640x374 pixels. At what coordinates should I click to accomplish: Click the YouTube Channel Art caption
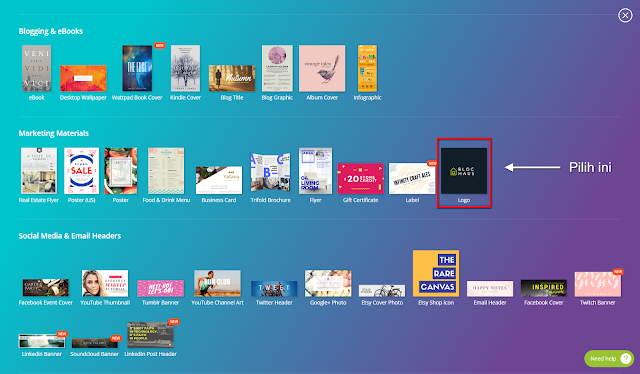tap(217, 303)
